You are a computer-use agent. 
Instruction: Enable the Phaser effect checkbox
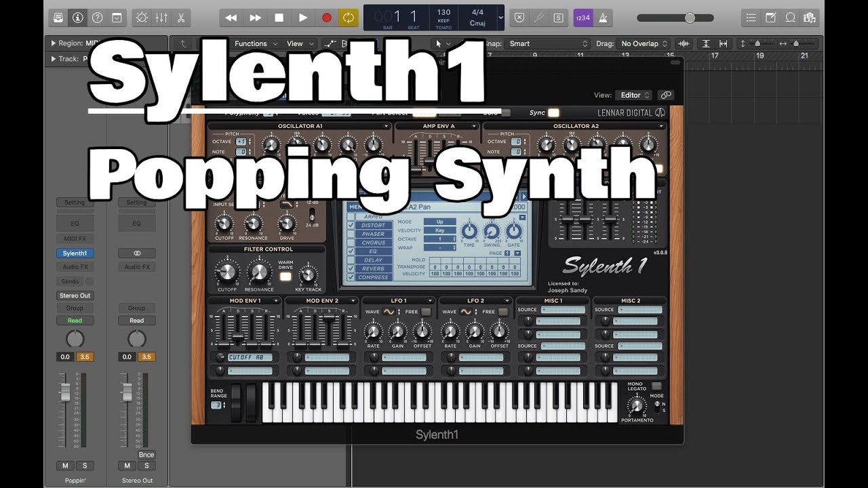(x=351, y=234)
